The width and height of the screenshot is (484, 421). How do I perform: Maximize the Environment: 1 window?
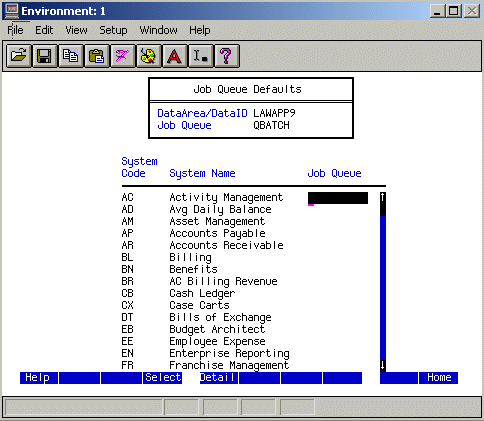tap(453, 11)
